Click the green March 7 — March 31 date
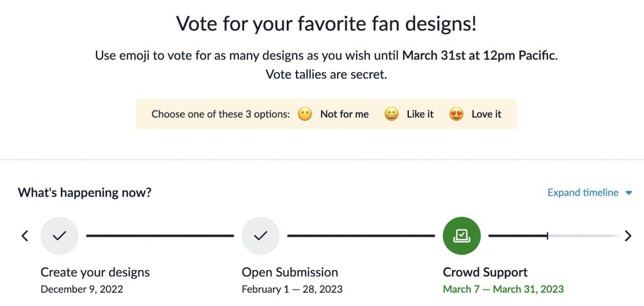The image size is (644, 306). click(x=503, y=289)
